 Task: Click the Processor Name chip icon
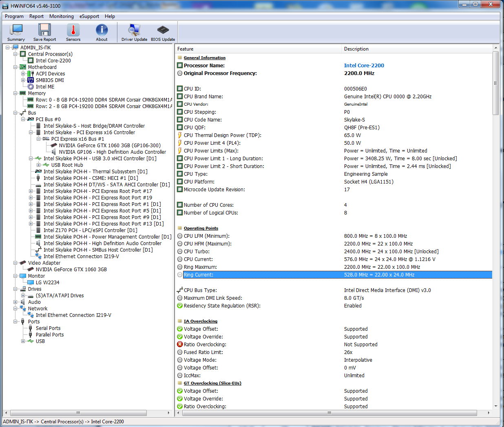pos(180,66)
